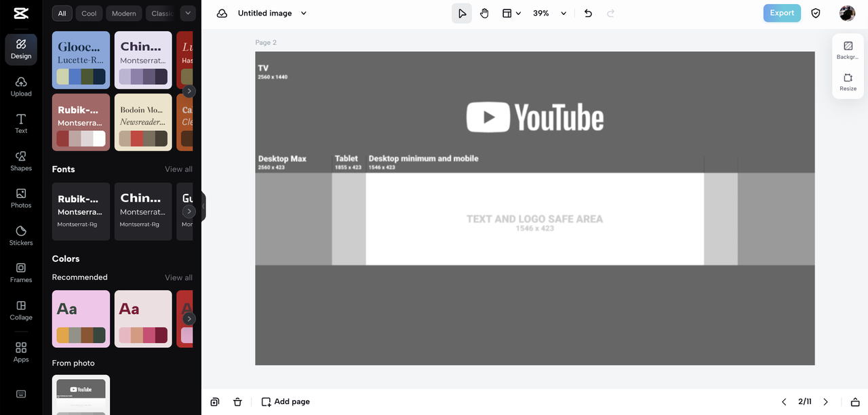Click the Page 2 label
The height and width of the screenshot is (415, 868).
pyautogui.click(x=266, y=42)
